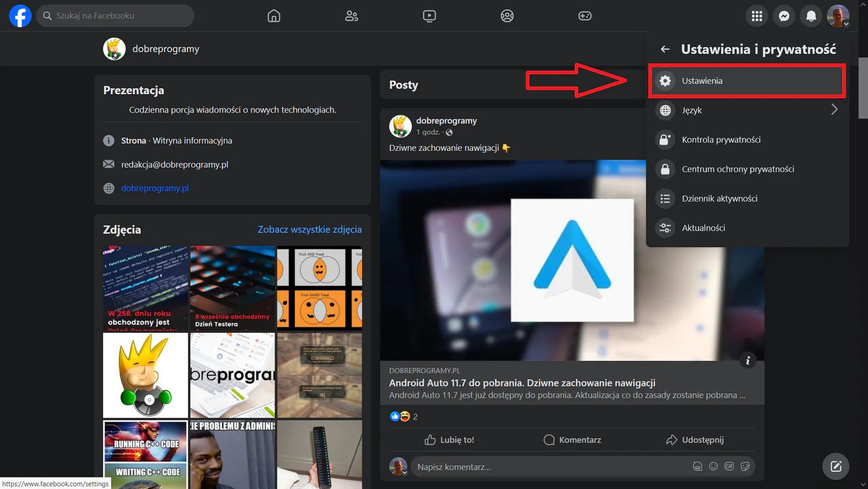This screenshot has width=868, height=489.
Task: Open Centrum ochrony prywatności
Action: tap(747, 169)
